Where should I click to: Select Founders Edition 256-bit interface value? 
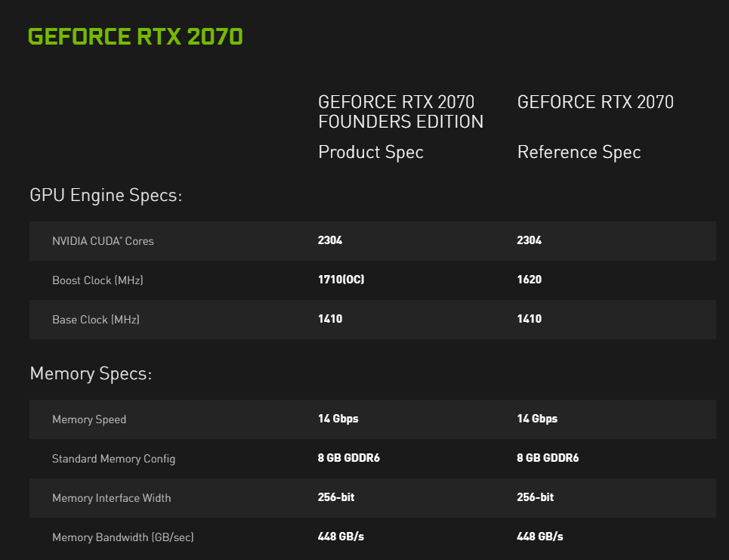(336, 497)
